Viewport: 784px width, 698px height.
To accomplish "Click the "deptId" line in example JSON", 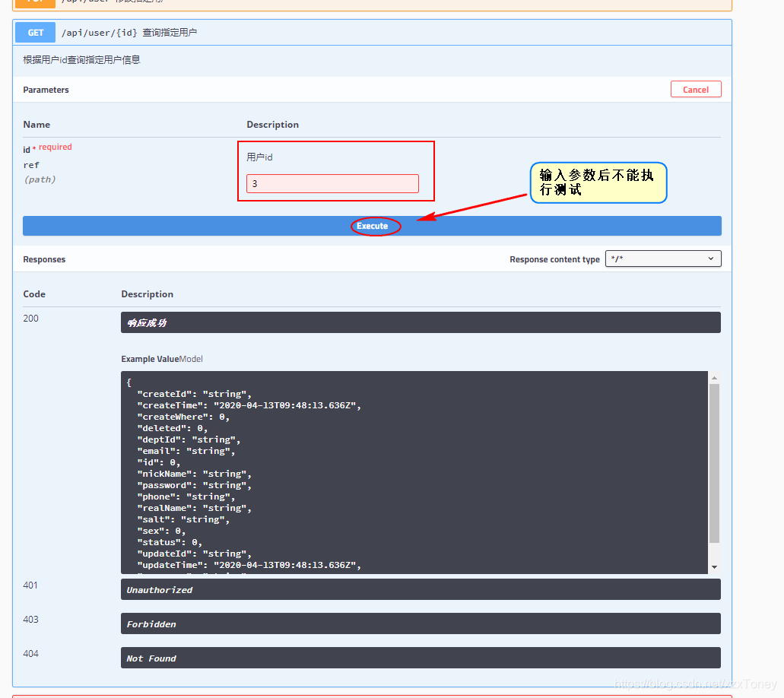I will (189, 439).
